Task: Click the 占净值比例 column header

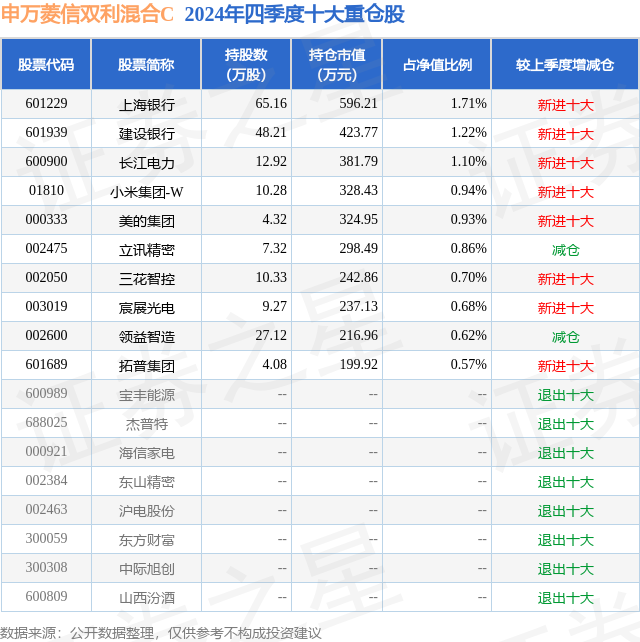Action: click(x=437, y=65)
